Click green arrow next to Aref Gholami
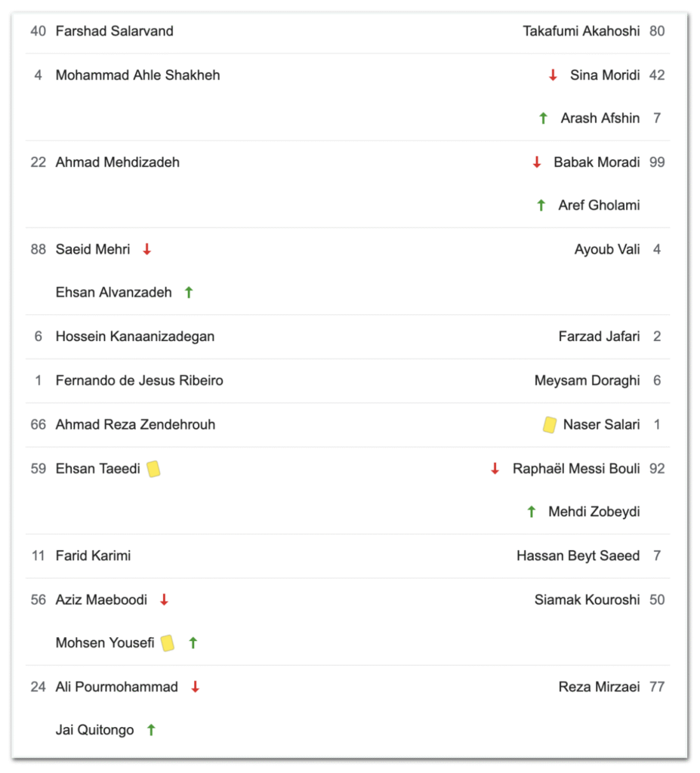This screenshot has height=773, width=700. [541, 205]
